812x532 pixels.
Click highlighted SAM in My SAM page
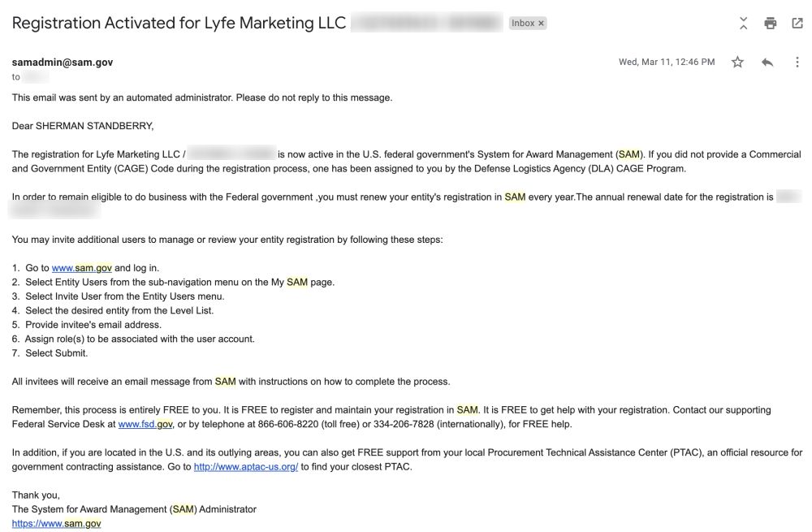(x=297, y=283)
